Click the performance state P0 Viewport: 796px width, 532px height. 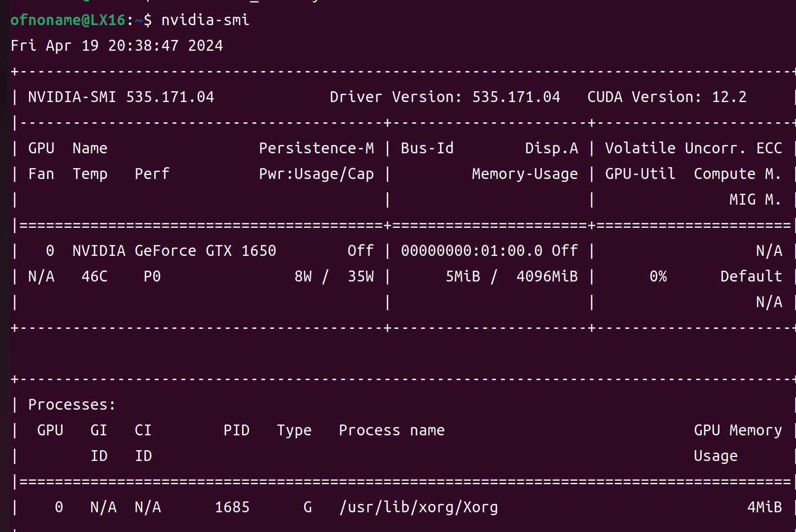point(152,277)
